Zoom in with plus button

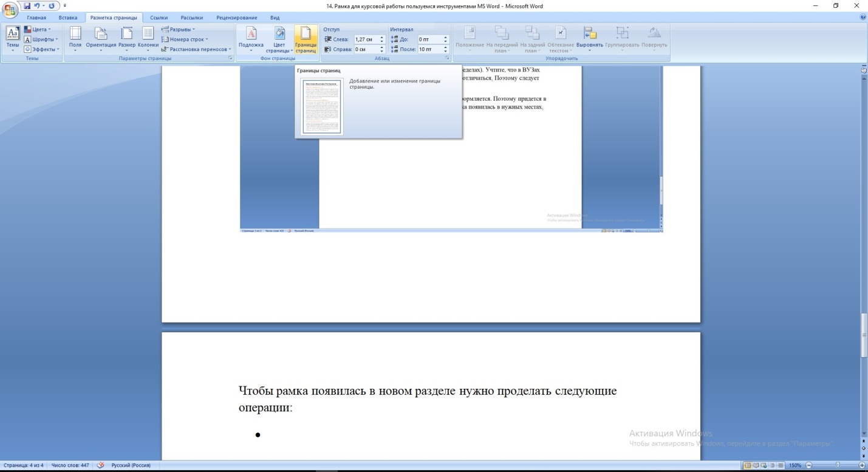click(x=862, y=465)
